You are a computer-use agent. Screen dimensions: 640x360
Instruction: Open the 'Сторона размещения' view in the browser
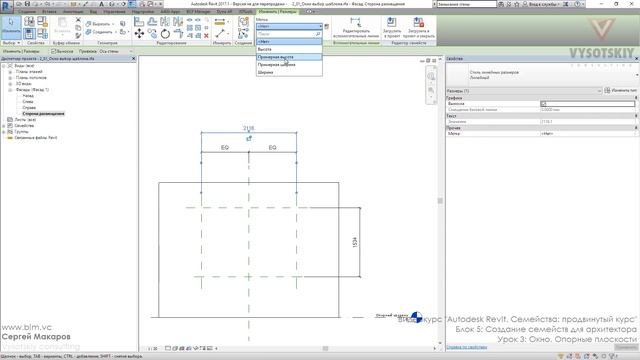[43, 114]
